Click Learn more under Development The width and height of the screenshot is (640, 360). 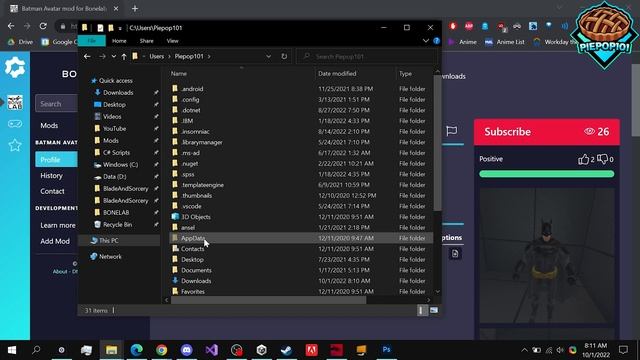58,225
